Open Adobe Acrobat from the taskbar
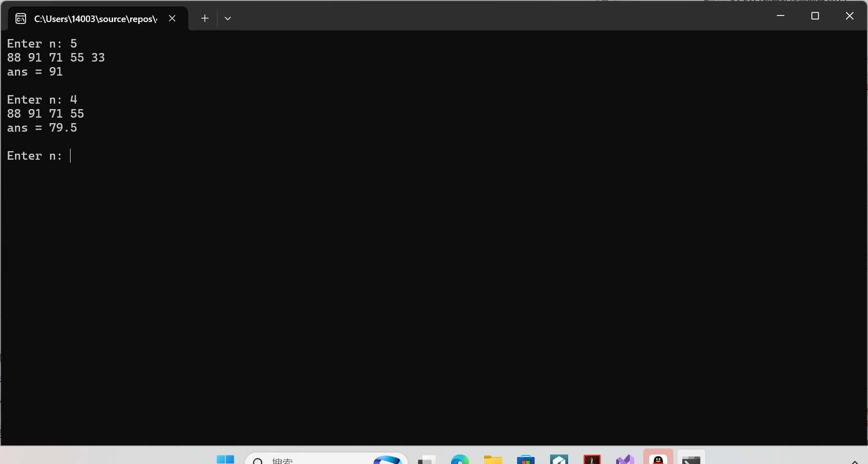 coord(592,459)
